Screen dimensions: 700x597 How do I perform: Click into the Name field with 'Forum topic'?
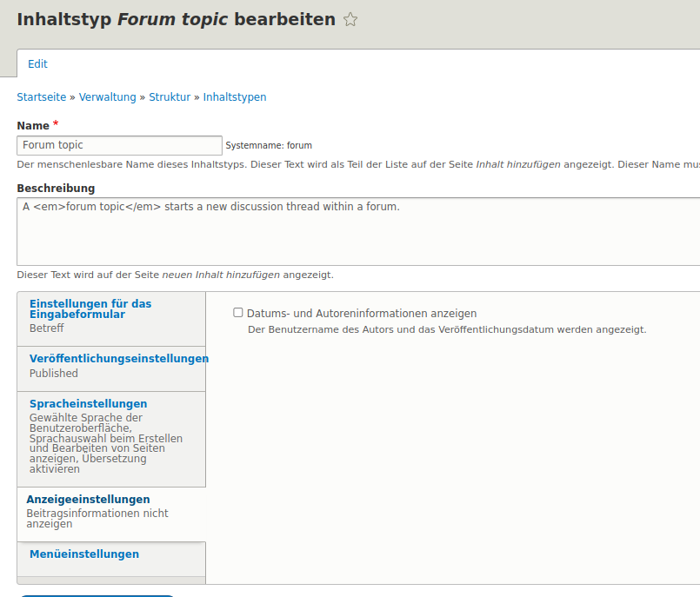click(x=119, y=145)
